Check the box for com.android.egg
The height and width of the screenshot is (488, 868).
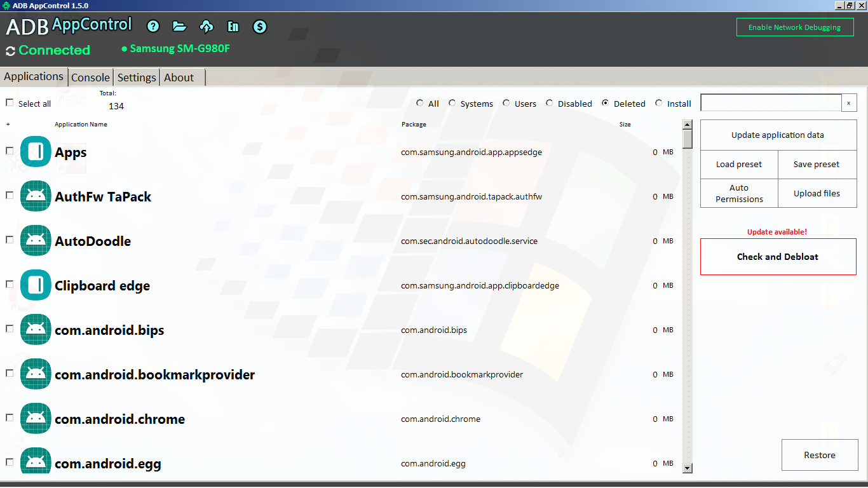point(10,462)
